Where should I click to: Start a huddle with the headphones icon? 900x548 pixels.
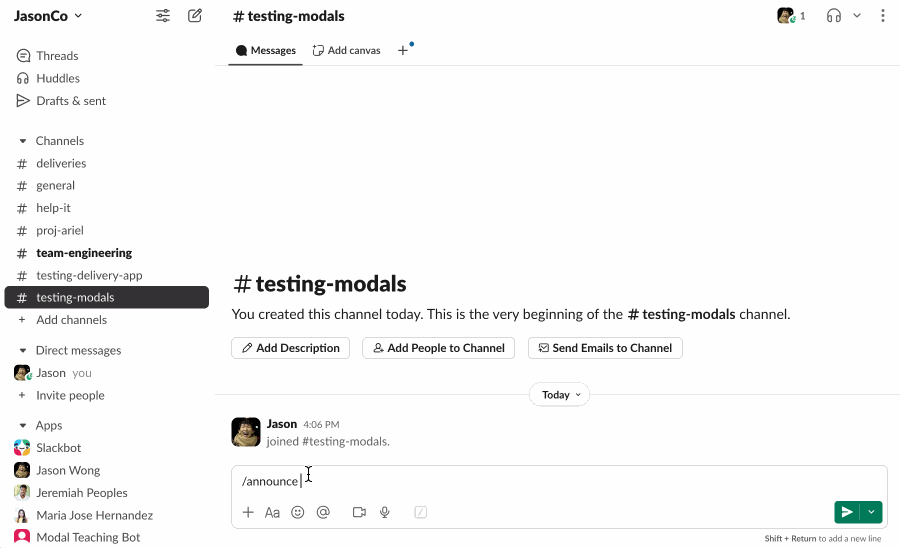834,16
